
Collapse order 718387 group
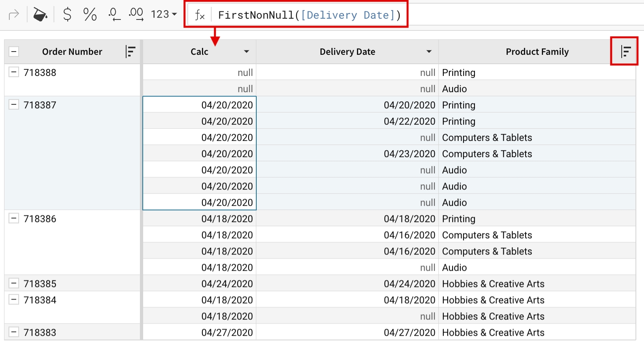coord(14,105)
